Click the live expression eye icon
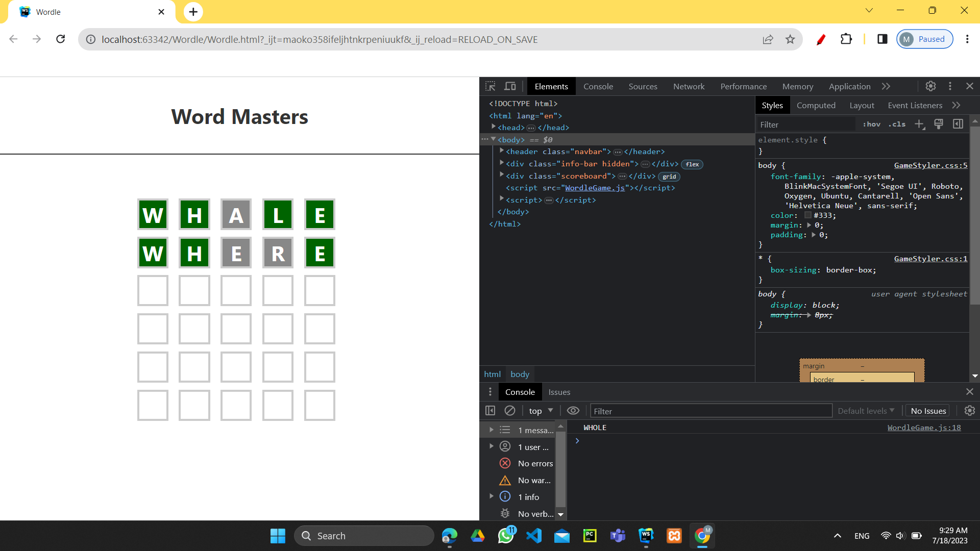The width and height of the screenshot is (980, 551). click(573, 411)
